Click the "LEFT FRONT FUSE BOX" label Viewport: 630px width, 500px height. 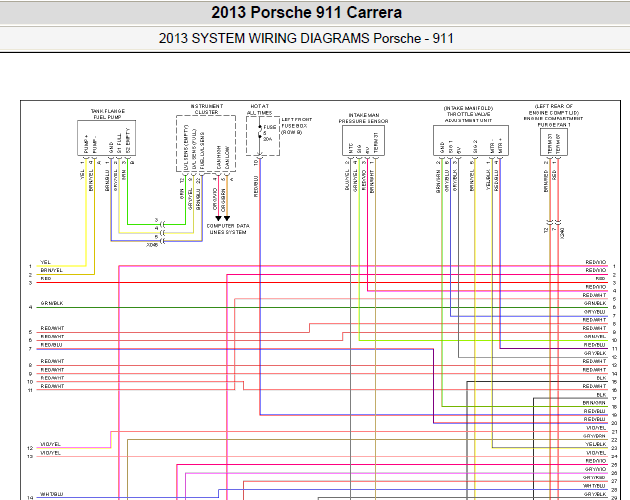[x=297, y=123]
